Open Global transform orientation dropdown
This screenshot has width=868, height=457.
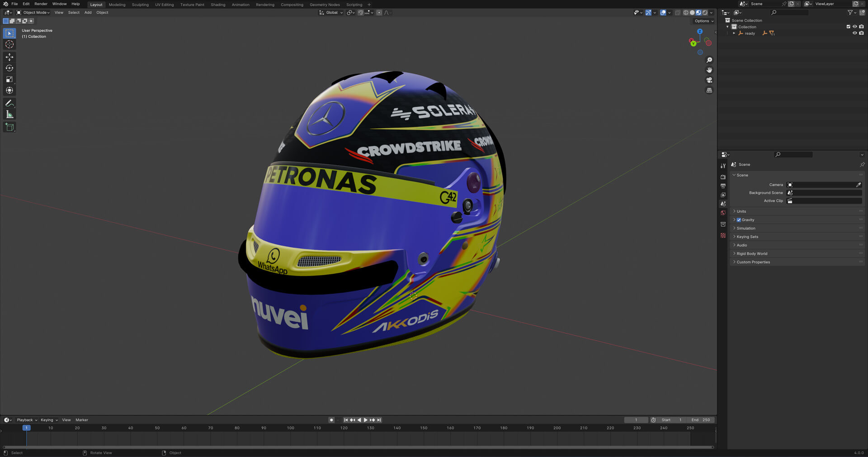[x=331, y=13]
